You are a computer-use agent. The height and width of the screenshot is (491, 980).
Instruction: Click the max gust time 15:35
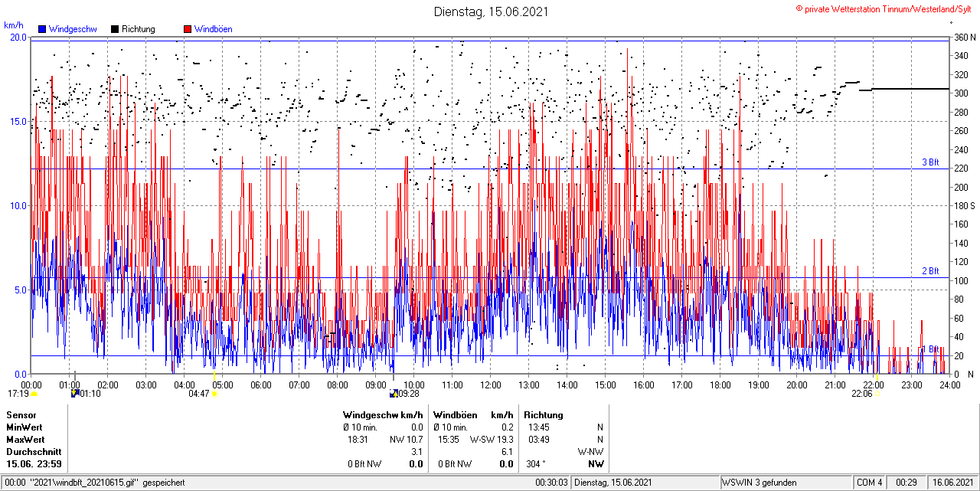[x=449, y=440]
